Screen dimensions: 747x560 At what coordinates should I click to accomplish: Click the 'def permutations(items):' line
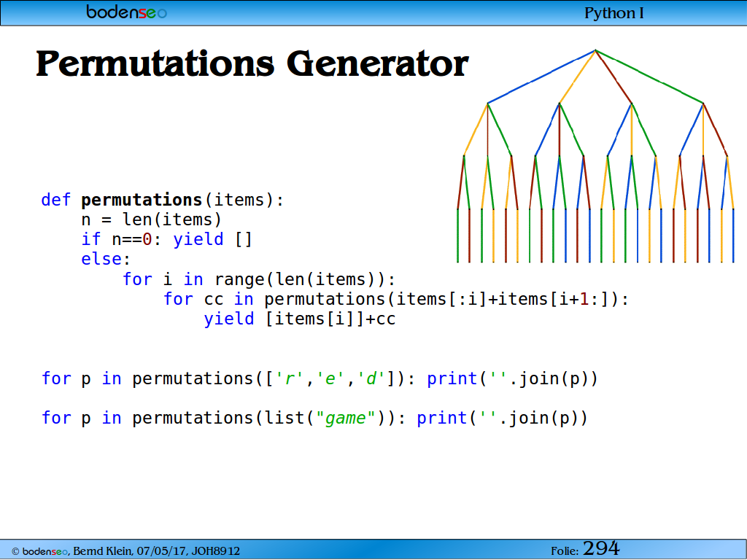(163, 200)
